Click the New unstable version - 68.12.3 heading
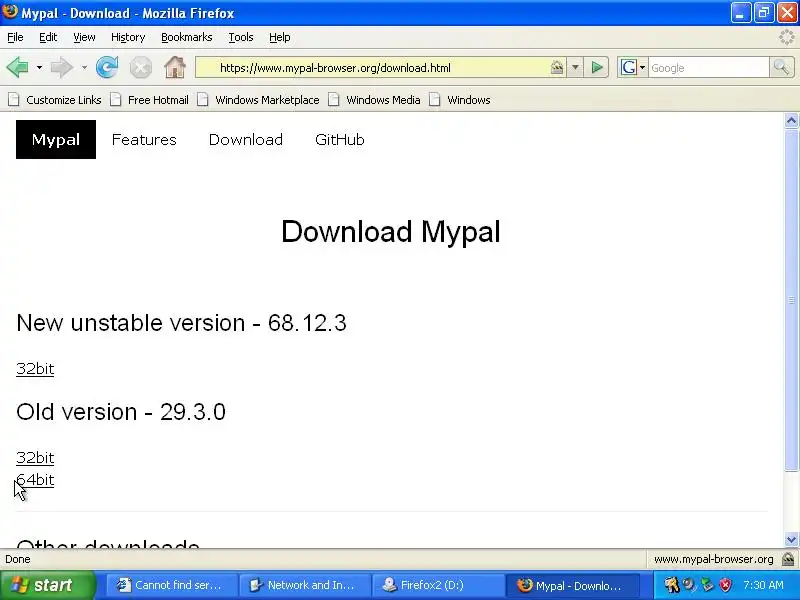Image resolution: width=800 pixels, height=600 pixels. (182, 323)
